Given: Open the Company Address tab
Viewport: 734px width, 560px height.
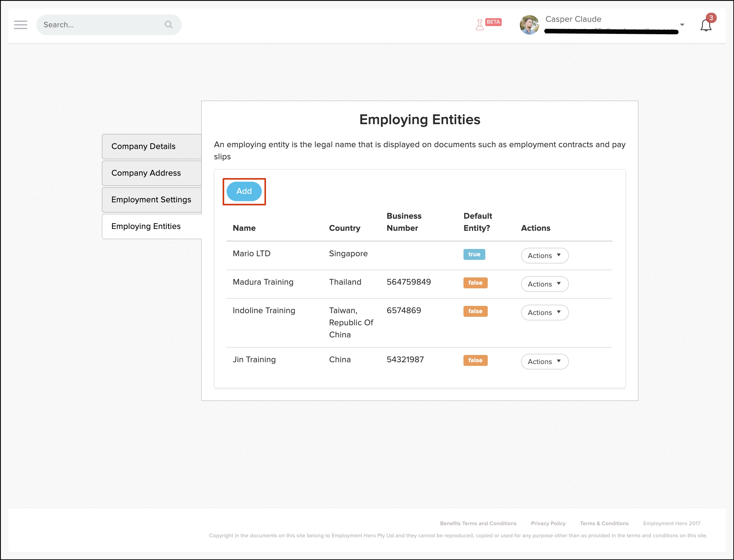Looking at the screenshot, I should pyautogui.click(x=152, y=173).
